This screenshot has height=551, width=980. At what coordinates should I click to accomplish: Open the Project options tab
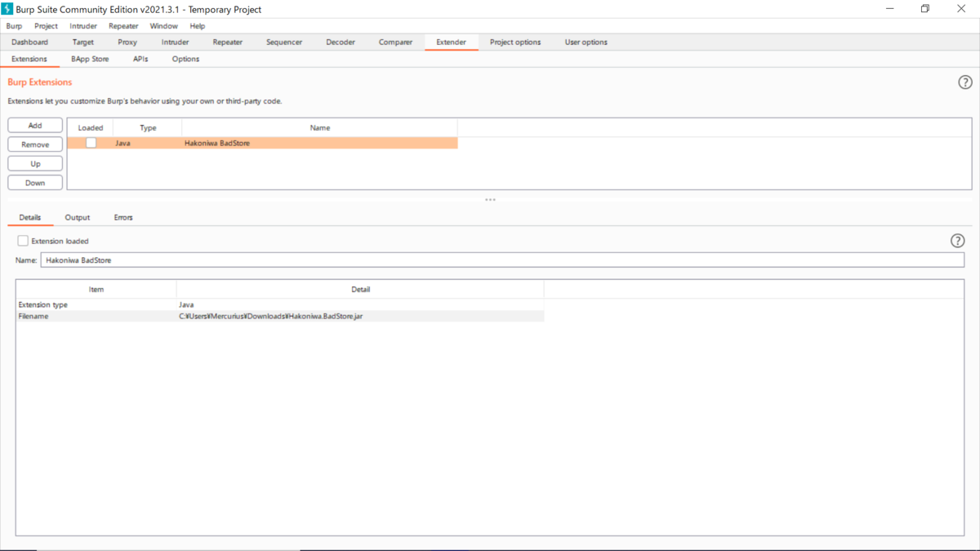(x=515, y=42)
